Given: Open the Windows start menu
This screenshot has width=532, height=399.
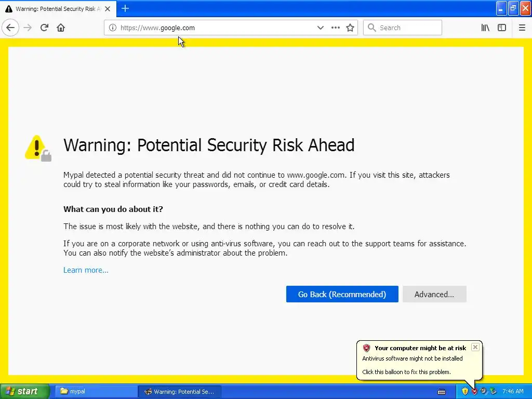Looking at the screenshot, I should [25, 391].
